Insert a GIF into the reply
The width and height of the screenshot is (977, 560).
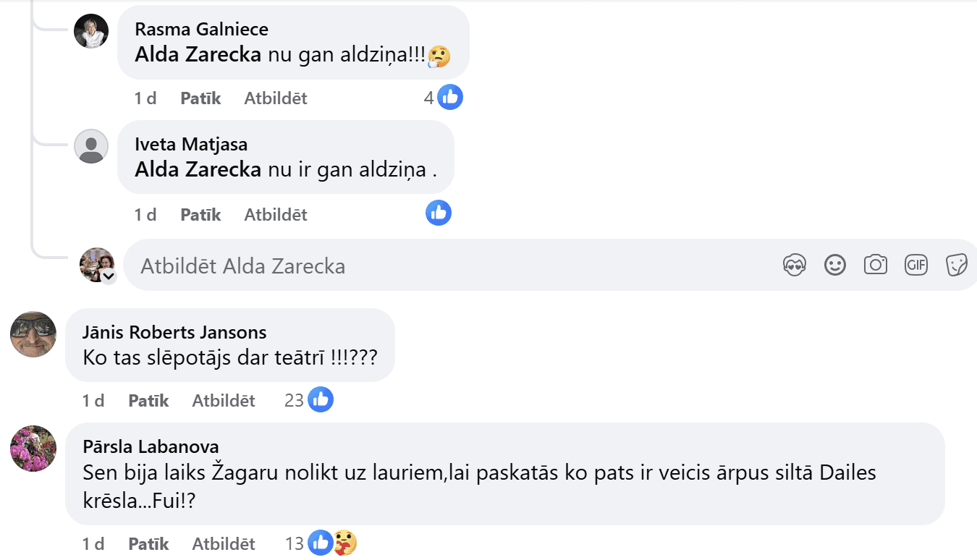(916, 266)
